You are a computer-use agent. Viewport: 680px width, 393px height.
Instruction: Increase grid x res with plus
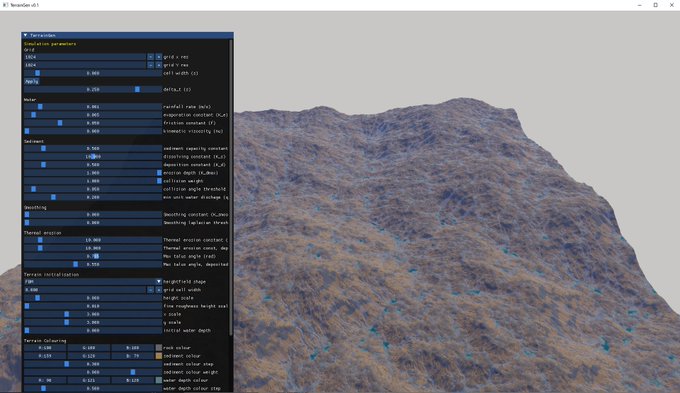click(159, 57)
